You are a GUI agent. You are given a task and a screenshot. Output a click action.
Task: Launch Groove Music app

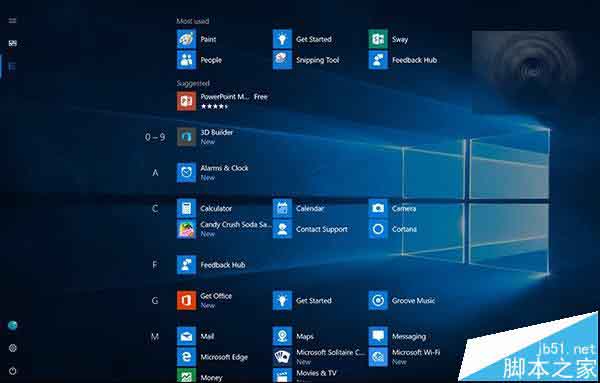click(378, 300)
